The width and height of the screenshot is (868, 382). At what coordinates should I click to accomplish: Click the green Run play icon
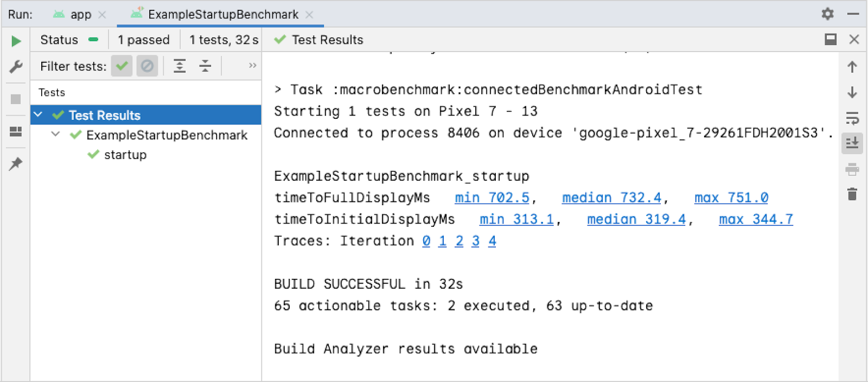16,41
